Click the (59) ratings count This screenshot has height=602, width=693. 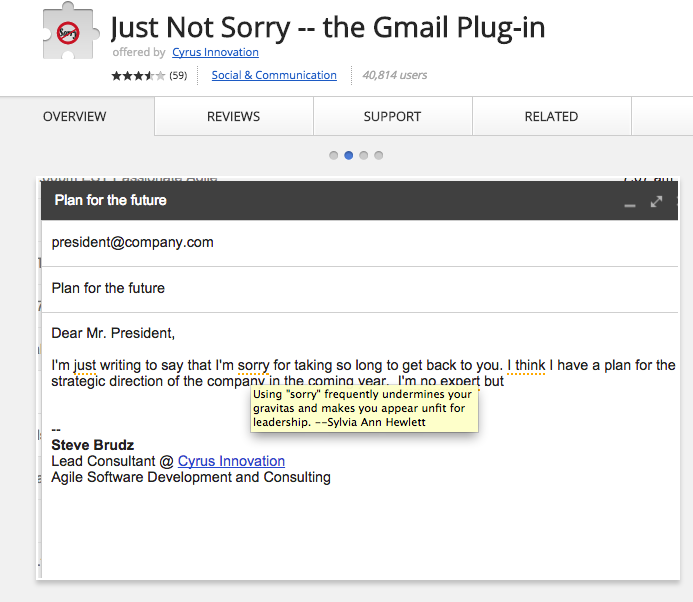coord(178,76)
